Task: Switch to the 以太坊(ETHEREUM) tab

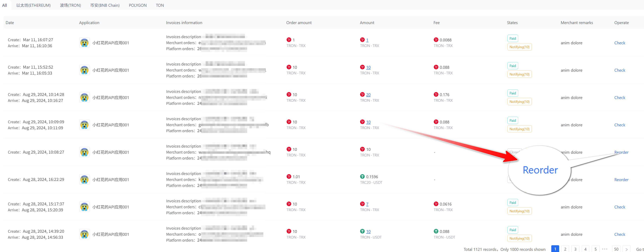Action: point(33,5)
